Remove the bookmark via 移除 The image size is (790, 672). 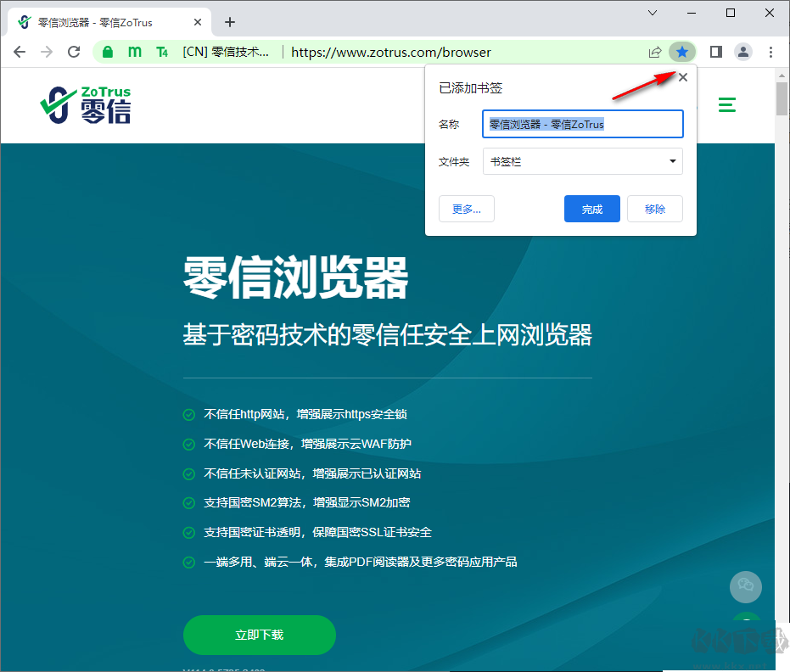coord(654,209)
